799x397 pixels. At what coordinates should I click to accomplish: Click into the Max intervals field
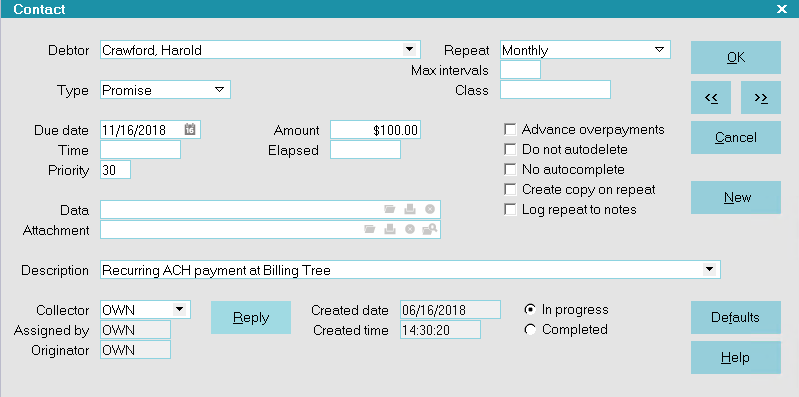520,70
